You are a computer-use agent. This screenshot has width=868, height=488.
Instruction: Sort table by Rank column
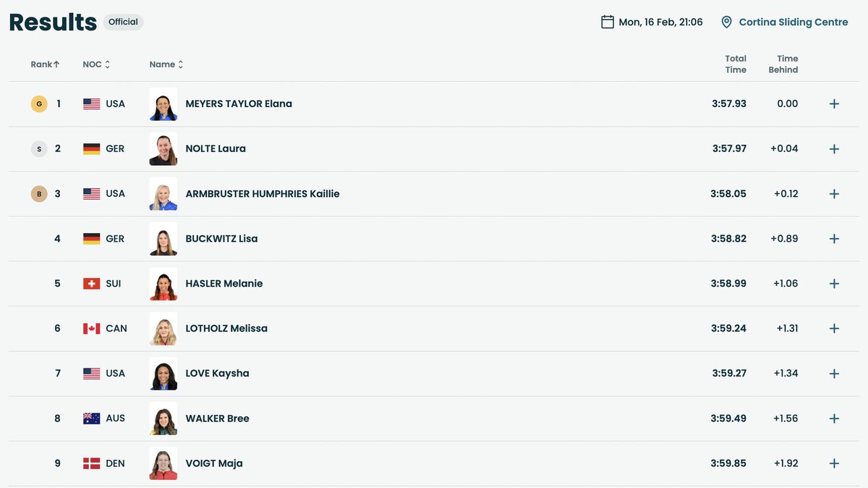pyautogui.click(x=45, y=64)
